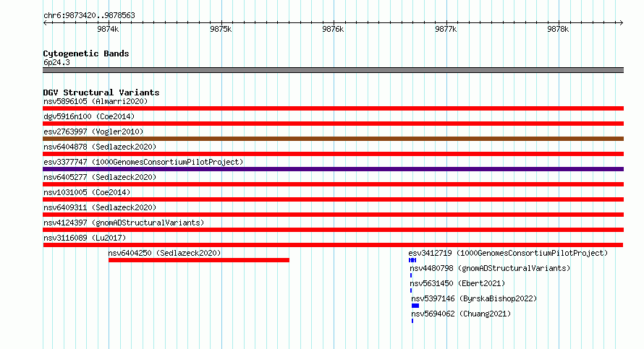Click the gray 6p24.3 cytogenetic band bar

click(333, 70)
